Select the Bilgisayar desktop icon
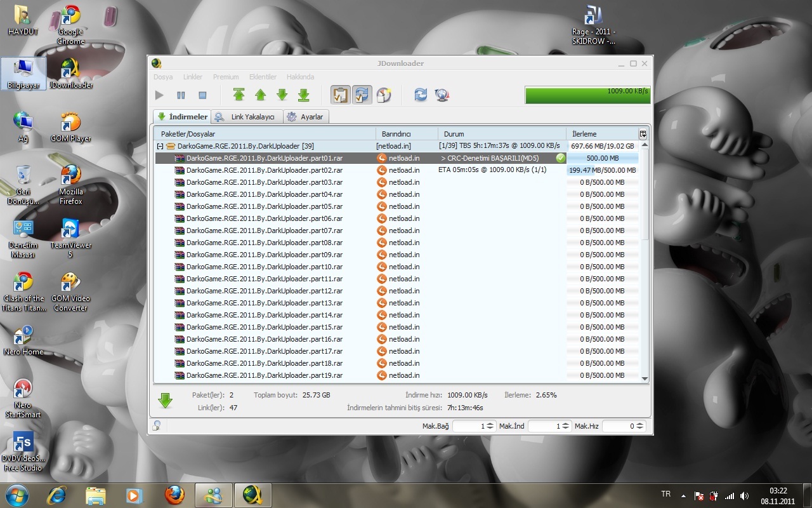This screenshot has width=812, height=508. coord(23,74)
